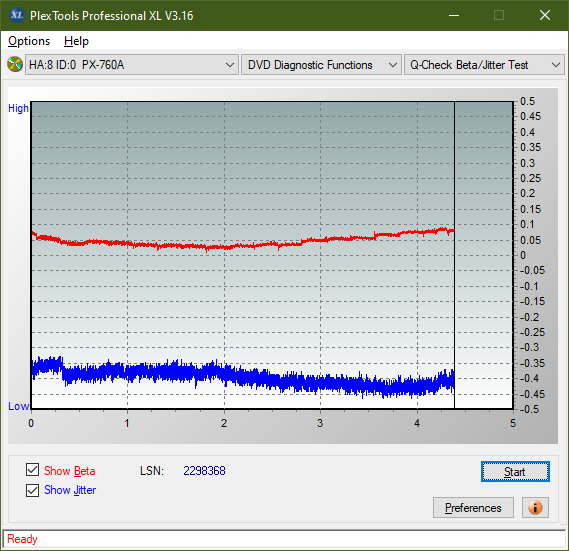Start the Beta/Jitter test
The width and height of the screenshot is (569, 551).
pos(515,472)
